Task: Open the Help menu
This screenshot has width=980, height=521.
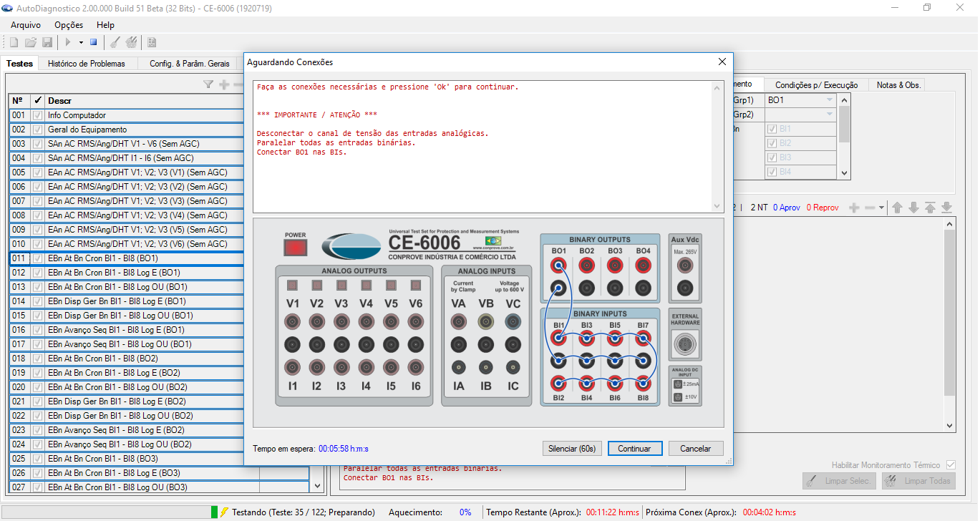Action: 105,25
